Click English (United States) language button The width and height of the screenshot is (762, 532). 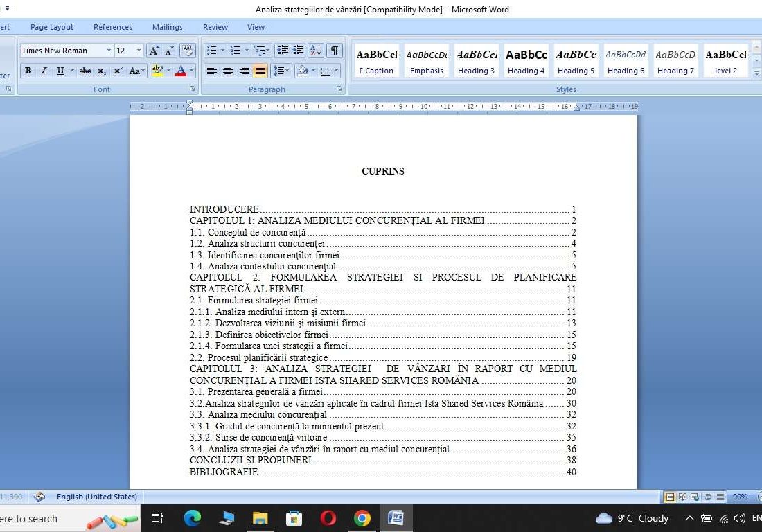pos(96,497)
